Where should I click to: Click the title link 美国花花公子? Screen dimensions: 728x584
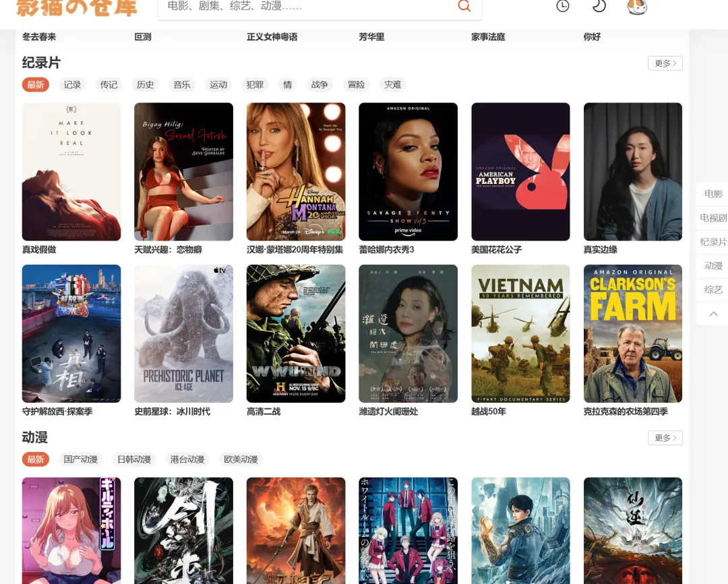click(496, 249)
